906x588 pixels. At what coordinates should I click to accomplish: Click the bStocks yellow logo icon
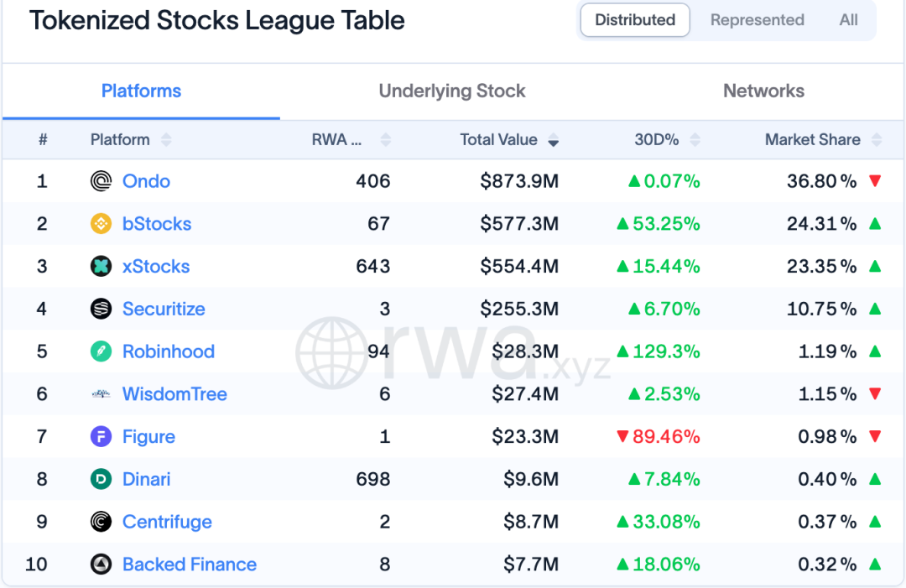tap(102, 223)
